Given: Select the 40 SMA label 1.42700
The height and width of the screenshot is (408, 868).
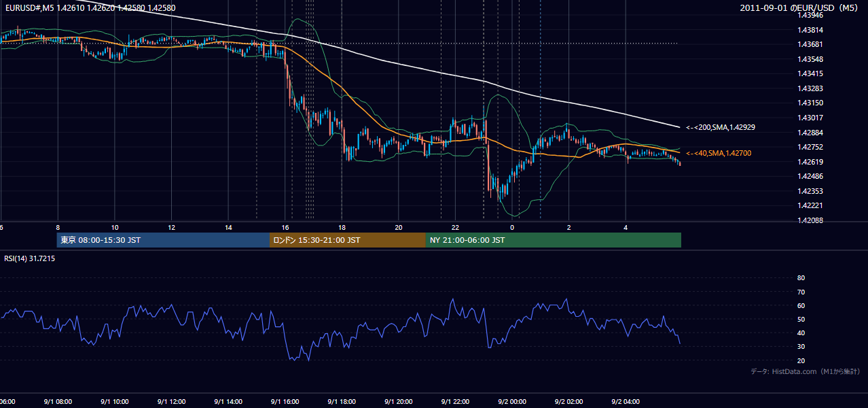Looking at the screenshot, I should [719, 154].
